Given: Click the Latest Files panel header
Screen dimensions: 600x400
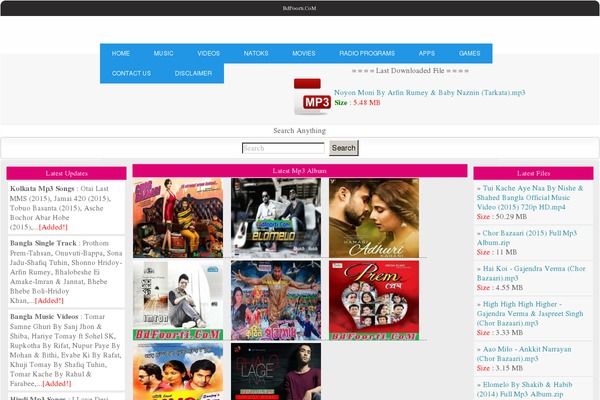Looking at the screenshot, I should pyautogui.click(x=533, y=173).
